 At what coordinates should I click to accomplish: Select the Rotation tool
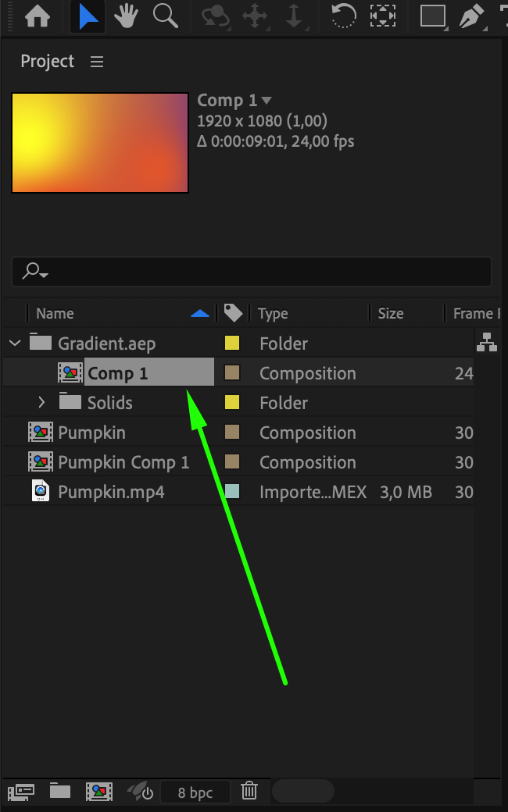(343, 16)
